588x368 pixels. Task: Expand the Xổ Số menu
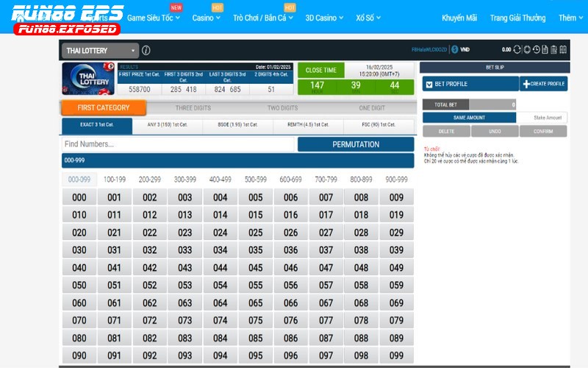coord(368,18)
